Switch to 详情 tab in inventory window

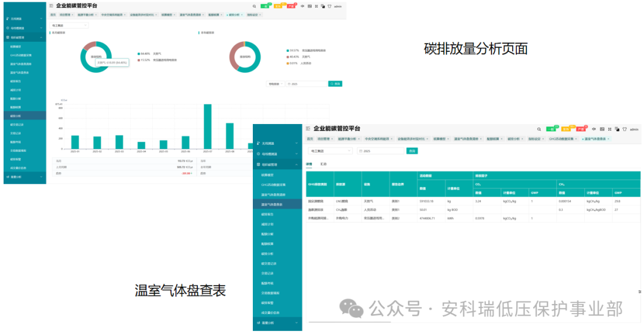pyautogui.click(x=309, y=164)
